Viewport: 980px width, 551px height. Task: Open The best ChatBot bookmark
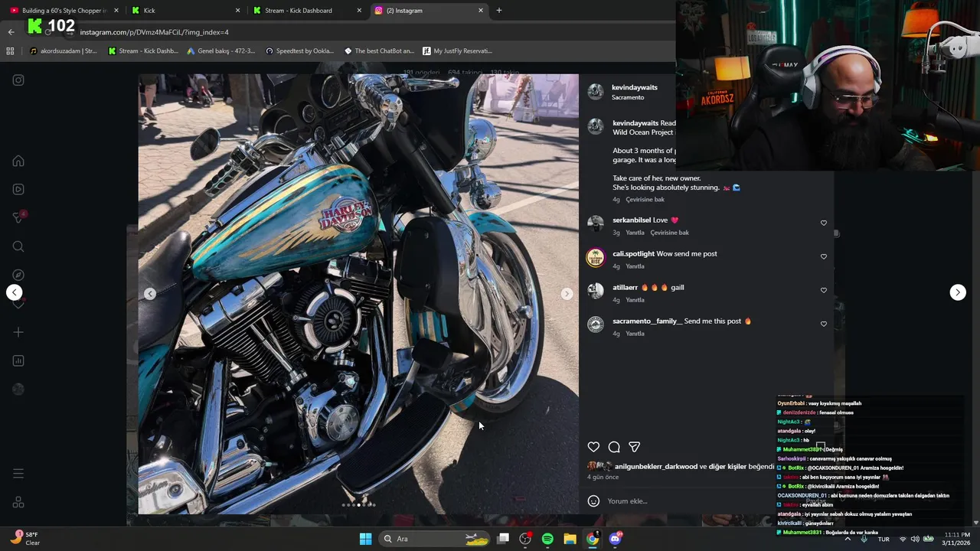[x=379, y=51]
